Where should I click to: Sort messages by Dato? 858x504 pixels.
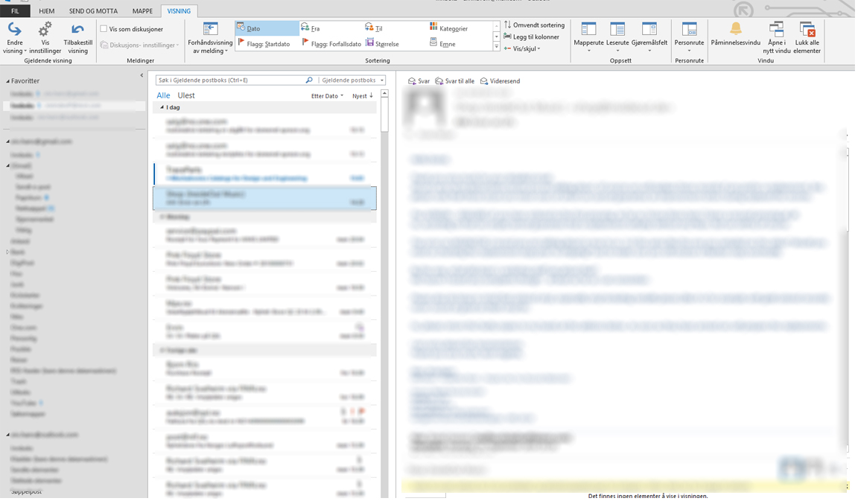click(x=267, y=28)
